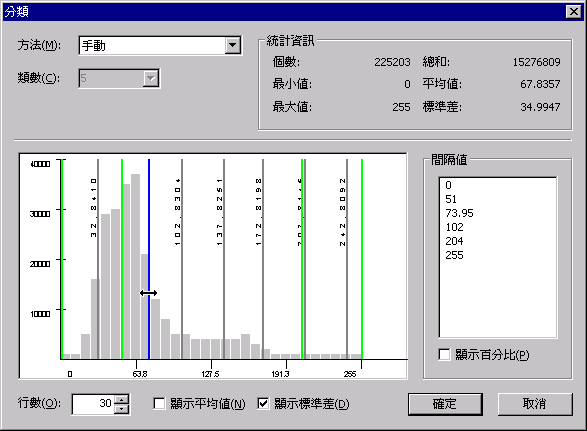The height and width of the screenshot is (431, 587).
Task: Open the 方法 method dropdown arrow
Action: tap(232, 45)
